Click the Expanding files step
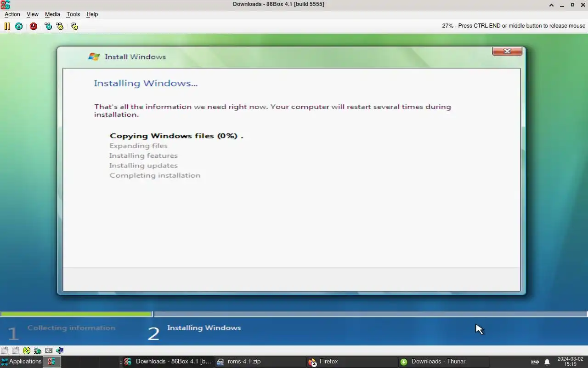 (x=138, y=146)
